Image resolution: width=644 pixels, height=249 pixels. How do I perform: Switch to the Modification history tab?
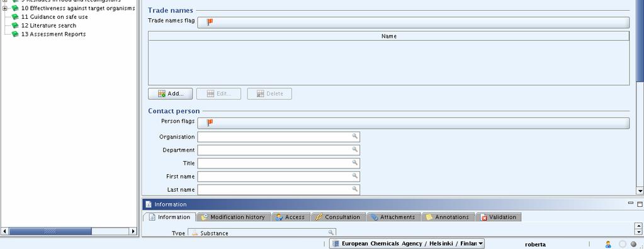[233, 217]
